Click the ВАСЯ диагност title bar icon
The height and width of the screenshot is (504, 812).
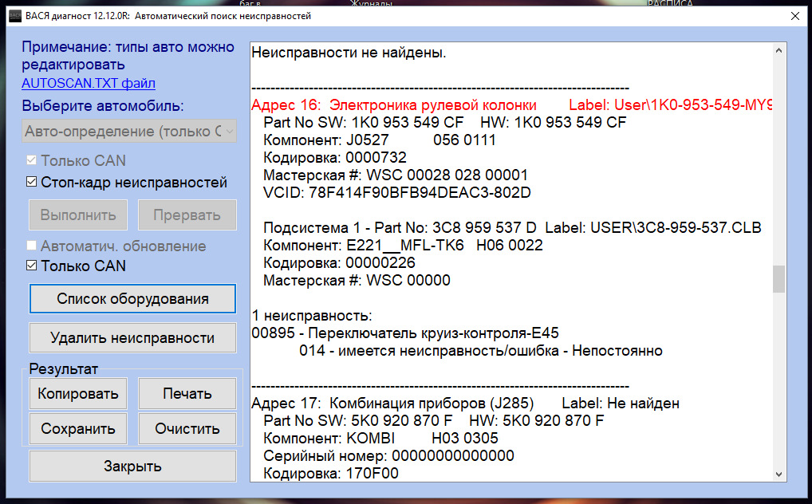click(15, 16)
